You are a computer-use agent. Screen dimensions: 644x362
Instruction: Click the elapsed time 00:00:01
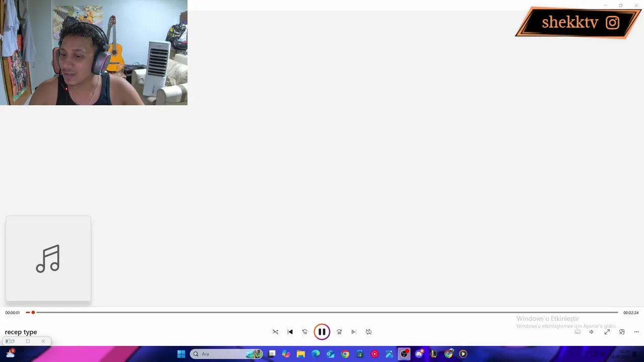coord(13,313)
